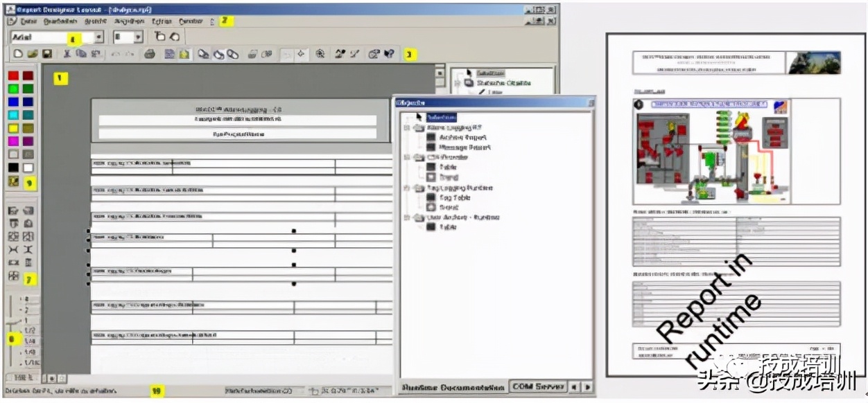Select the red color swatch in palette
The width and height of the screenshot is (868, 403).
coord(13,76)
